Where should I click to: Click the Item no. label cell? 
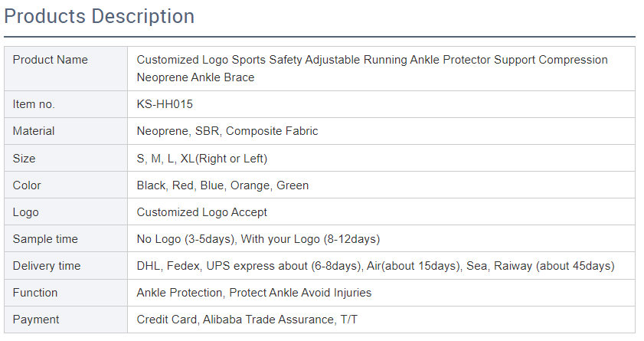(x=34, y=104)
